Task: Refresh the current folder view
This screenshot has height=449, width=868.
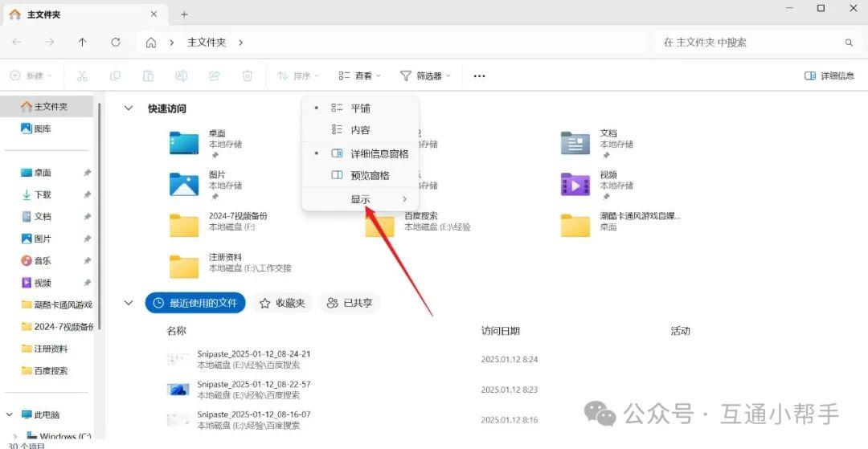Action: pos(116,42)
